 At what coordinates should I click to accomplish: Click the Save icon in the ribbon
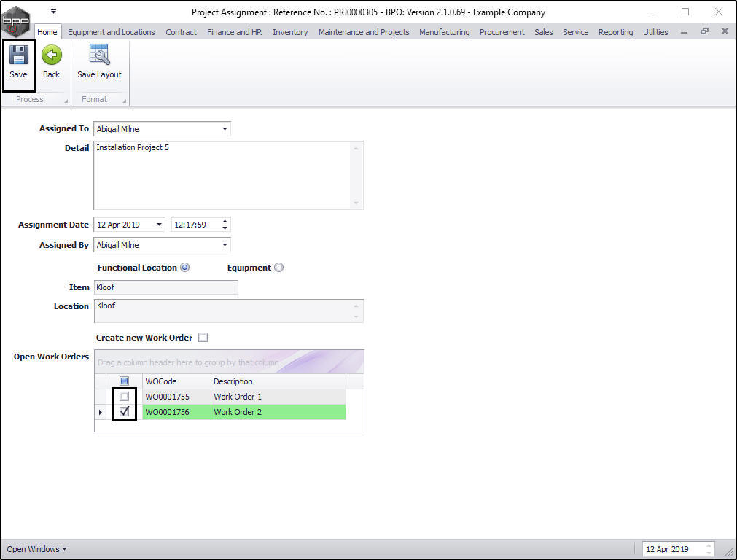click(19, 55)
